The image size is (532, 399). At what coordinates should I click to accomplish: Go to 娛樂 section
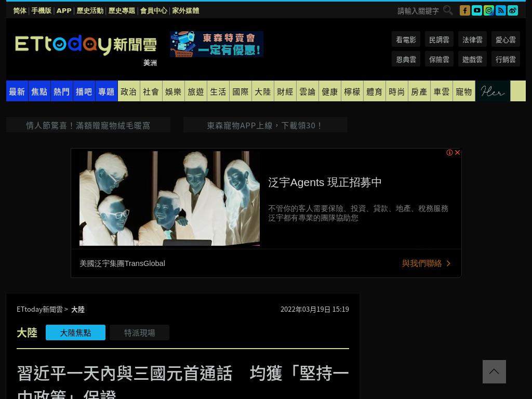(174, 91)
